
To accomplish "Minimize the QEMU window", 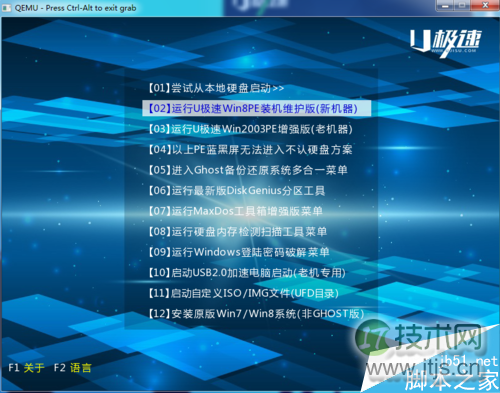I will point(445,5).
